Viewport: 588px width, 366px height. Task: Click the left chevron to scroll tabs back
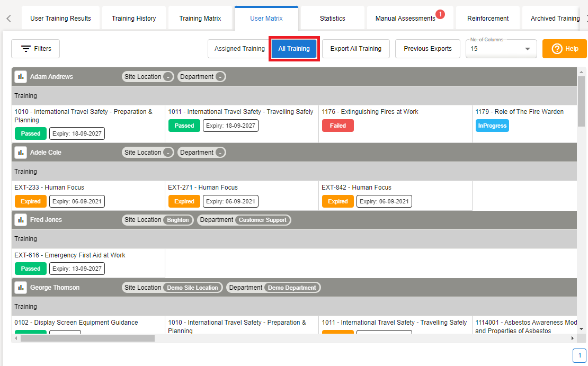[x=9, y=19]
